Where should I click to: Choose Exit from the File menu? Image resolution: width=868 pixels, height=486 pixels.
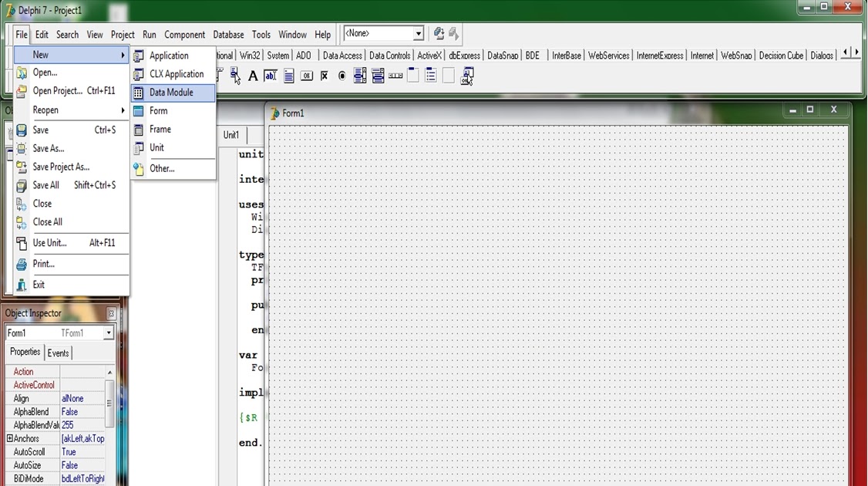[72, 285]
